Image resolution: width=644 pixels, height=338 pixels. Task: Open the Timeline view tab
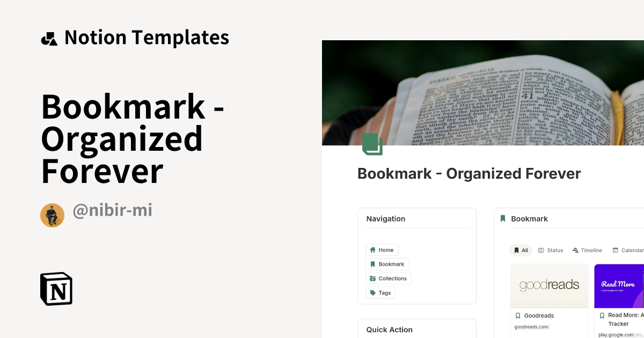[587, 250]
